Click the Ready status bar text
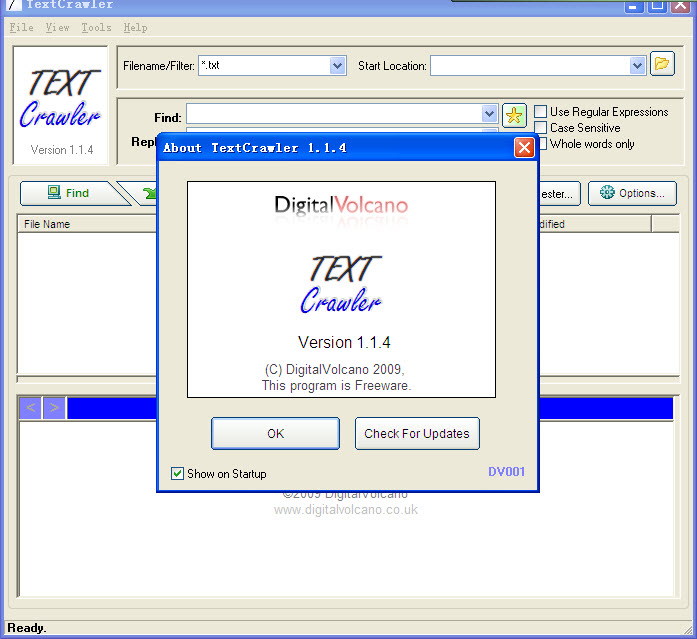 (27, 628)
